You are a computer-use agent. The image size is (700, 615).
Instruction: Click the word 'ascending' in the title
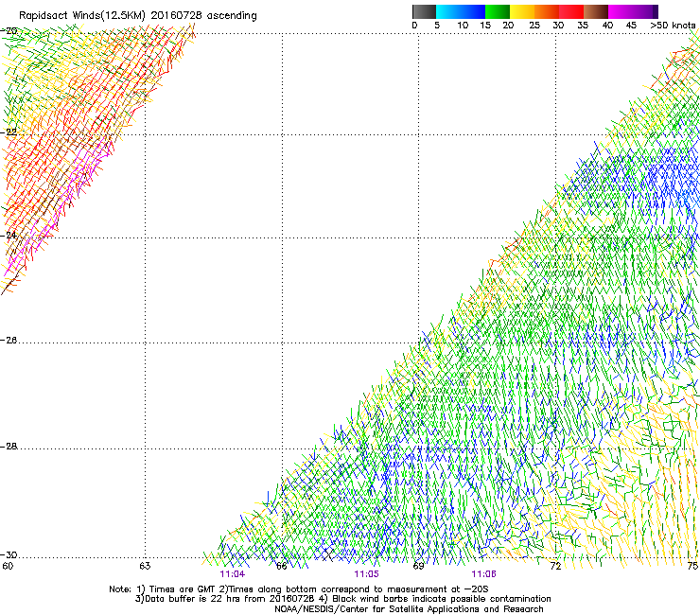click(x=232, y=16)
